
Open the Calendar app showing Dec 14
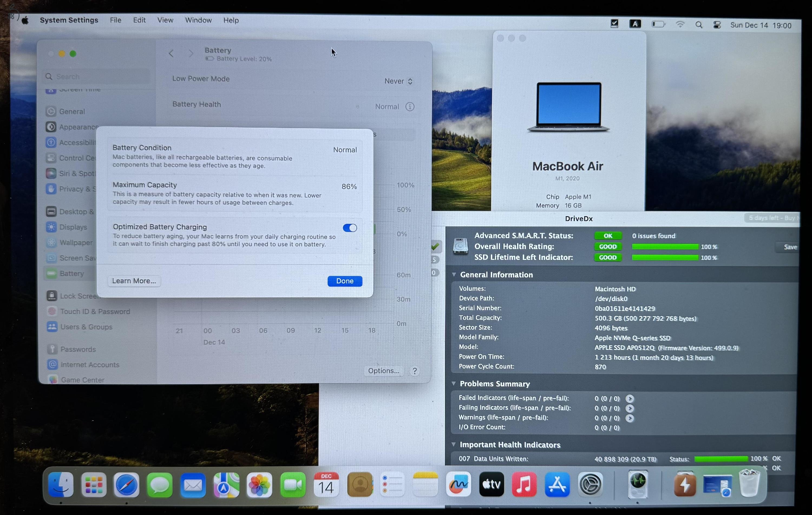point(326,485)
